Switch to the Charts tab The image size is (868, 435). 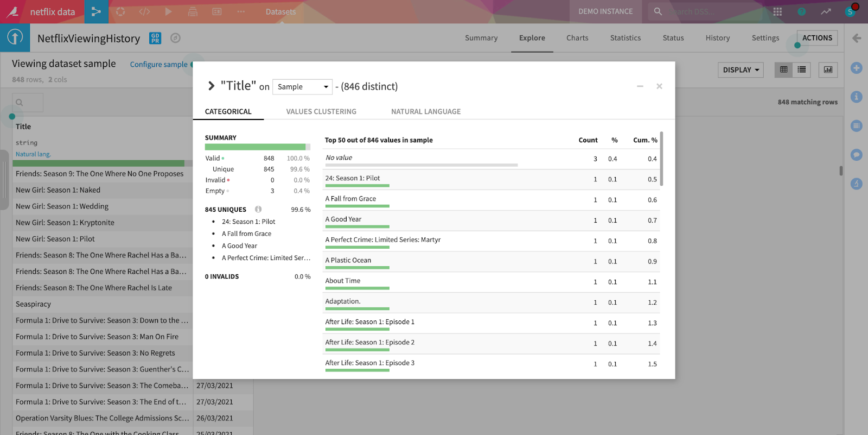(577, 38)
